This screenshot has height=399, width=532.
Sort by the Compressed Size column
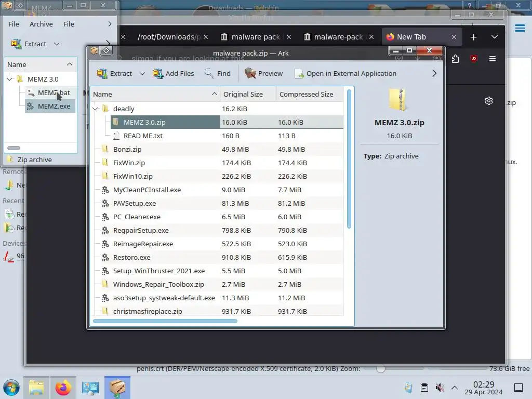click(310, 95)
